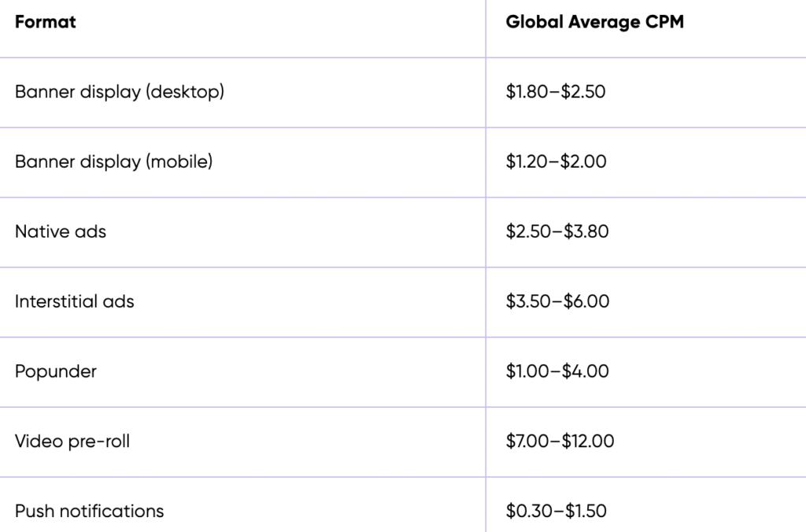
Task: Click the Native ads row label
Action: [61, 232]
